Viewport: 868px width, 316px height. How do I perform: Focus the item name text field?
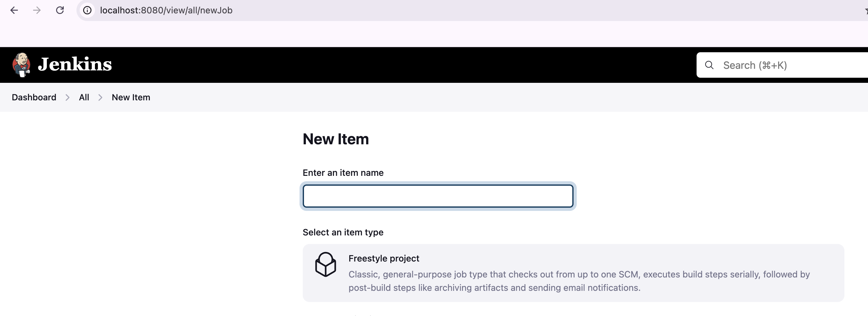438,196
